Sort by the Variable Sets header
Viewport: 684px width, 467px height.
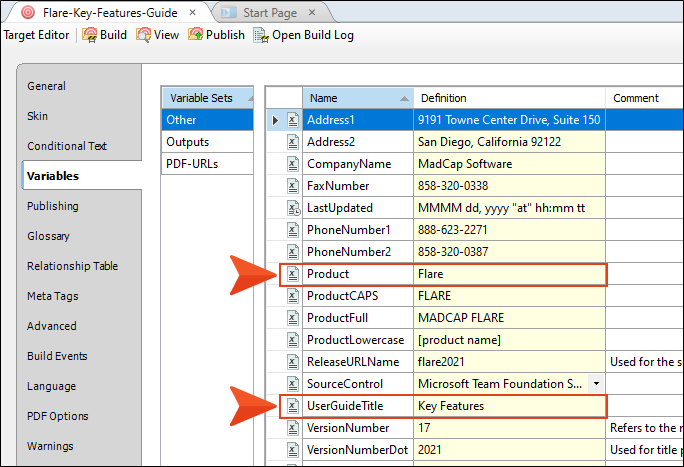pos(207,98)
